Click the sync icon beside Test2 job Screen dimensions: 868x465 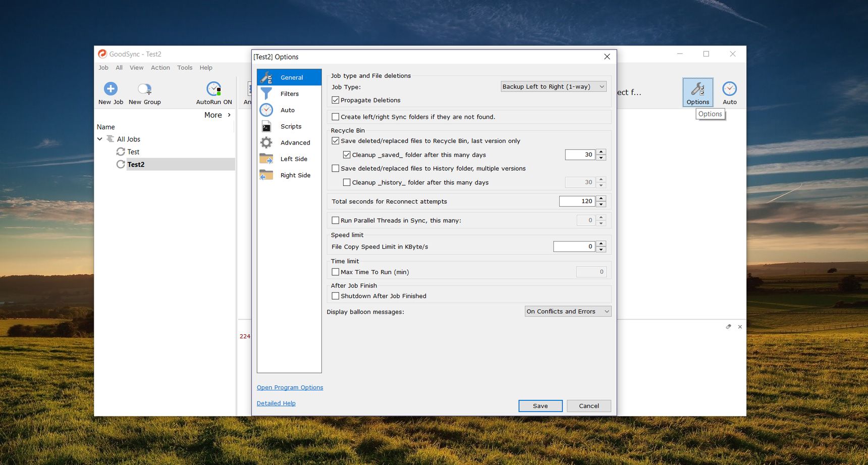(x=121, y=164)
